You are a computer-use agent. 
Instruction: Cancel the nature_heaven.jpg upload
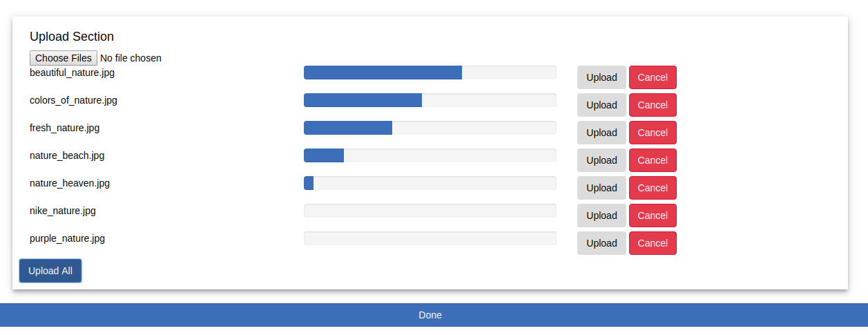[x=653, y=188]
